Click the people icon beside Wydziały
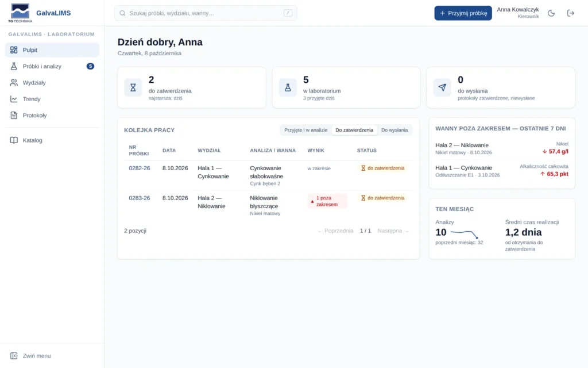The height and width of the screenshot is (368, 588). (x=14, y=83)
